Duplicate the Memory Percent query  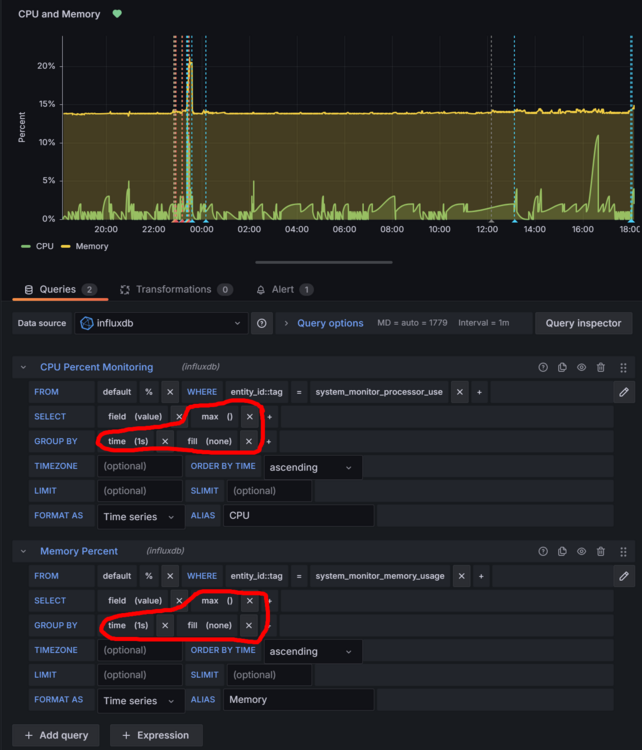click(x=562, y=551)
